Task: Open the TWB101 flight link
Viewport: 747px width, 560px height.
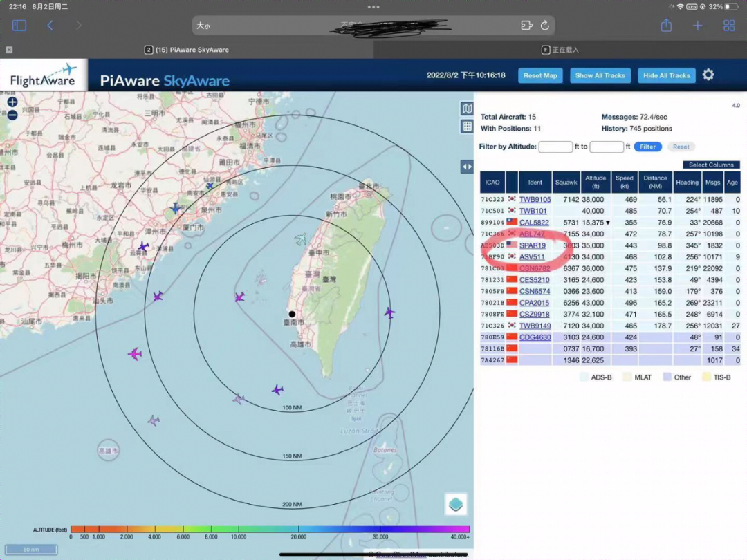Action: pyautogui.click(x=533, y=211)
